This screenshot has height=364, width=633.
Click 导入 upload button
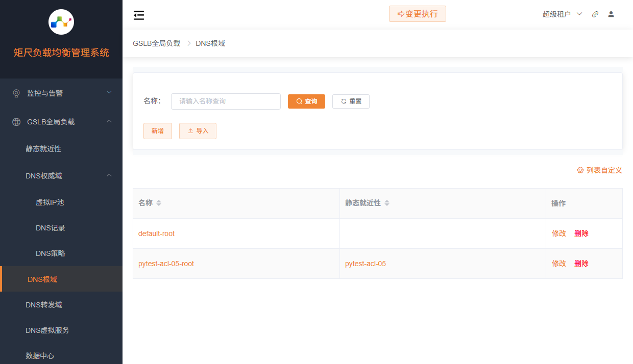coord(198,131)
